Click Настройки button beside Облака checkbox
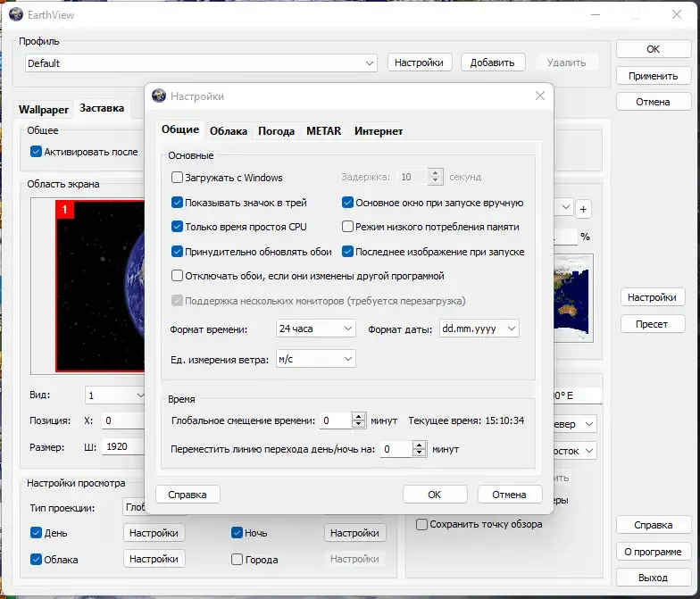Screen dimensions: 700x599 click(154, 559)
